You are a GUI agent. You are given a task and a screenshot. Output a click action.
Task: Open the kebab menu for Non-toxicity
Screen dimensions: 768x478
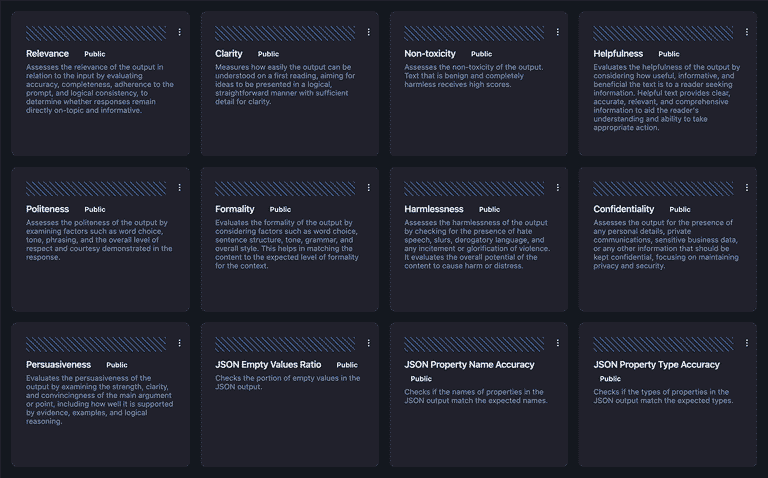pos(558,32)
